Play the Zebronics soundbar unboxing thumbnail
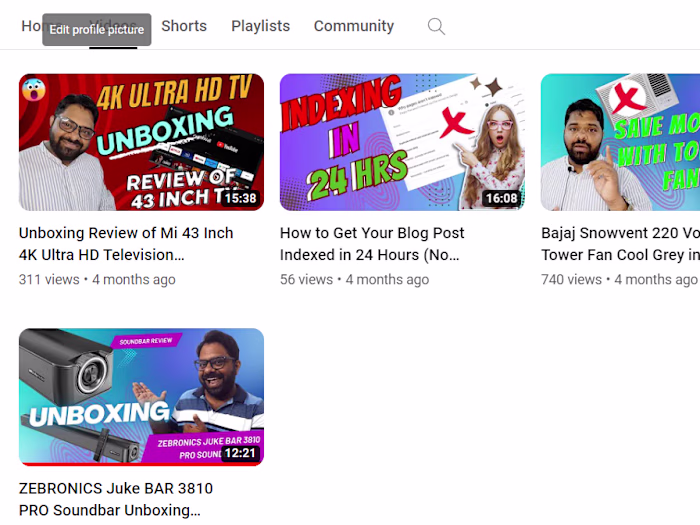The width and height of the screenshot is (700, 525). tap(141, 397)
